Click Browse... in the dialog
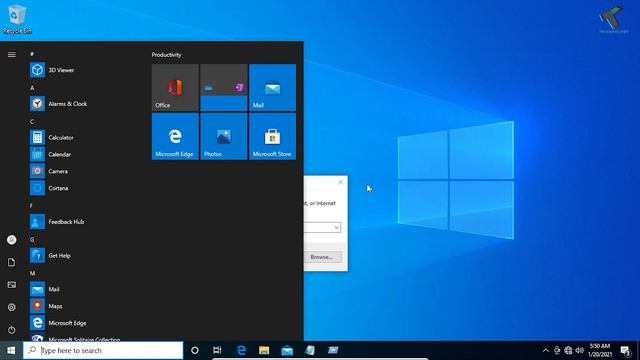 tap(322, 257)
